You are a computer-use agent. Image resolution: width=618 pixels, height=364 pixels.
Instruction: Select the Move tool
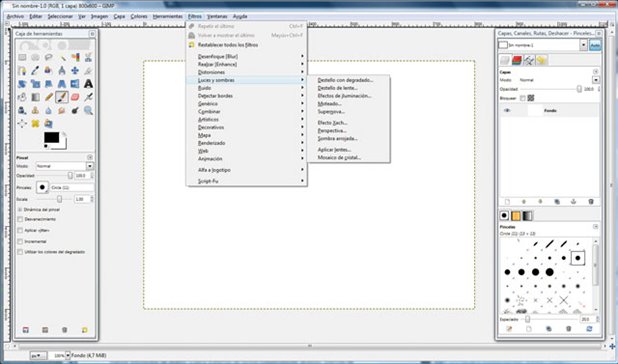[75, 71]
